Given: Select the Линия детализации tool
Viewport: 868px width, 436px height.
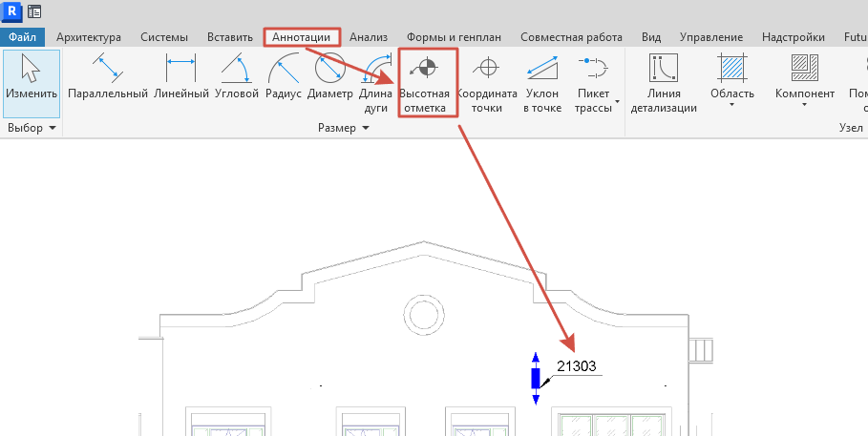Looking at the screenshot, I should 664,83.
